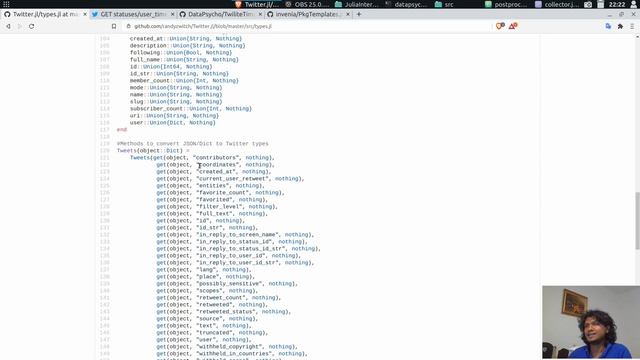640x360 pixels.
Task: Close the DataPsycho/TwiliteTim... tab
Action: point(260,14)
